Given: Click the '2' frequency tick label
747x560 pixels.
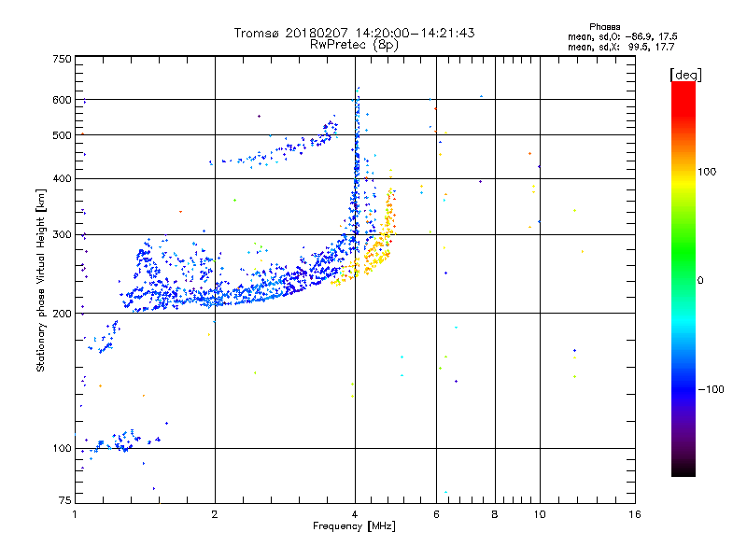Looking at the screenshot, I should pyautogui.click(x=215, y=514).
